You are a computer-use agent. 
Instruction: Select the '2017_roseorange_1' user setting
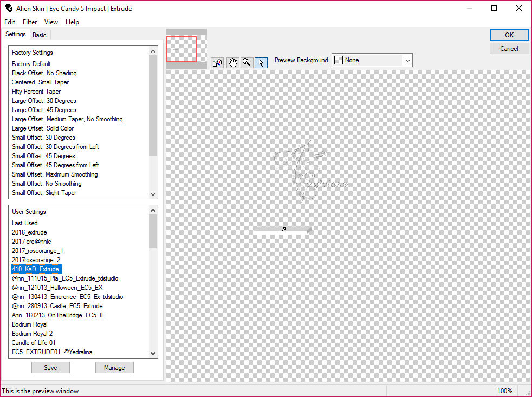pos(37,251)
